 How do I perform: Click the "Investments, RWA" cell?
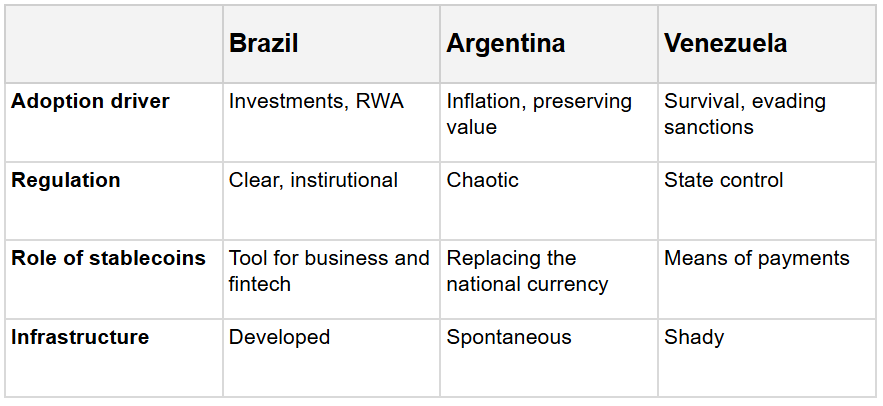tap(316, 102)
